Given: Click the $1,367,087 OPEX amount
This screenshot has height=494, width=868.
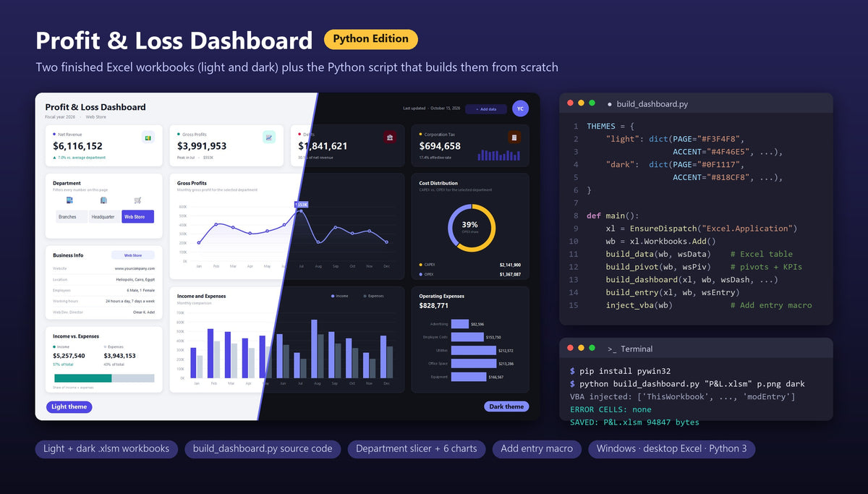Looking at the screenshot, I should coord(510,275).
